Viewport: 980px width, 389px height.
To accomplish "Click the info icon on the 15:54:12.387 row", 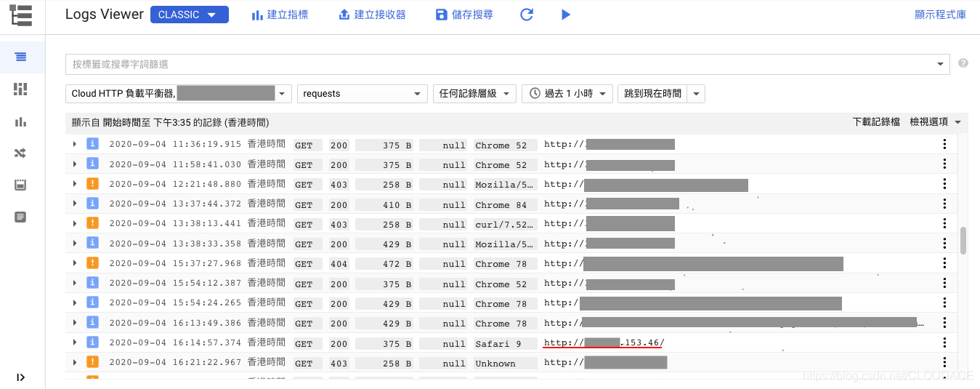I will point(92,283).
